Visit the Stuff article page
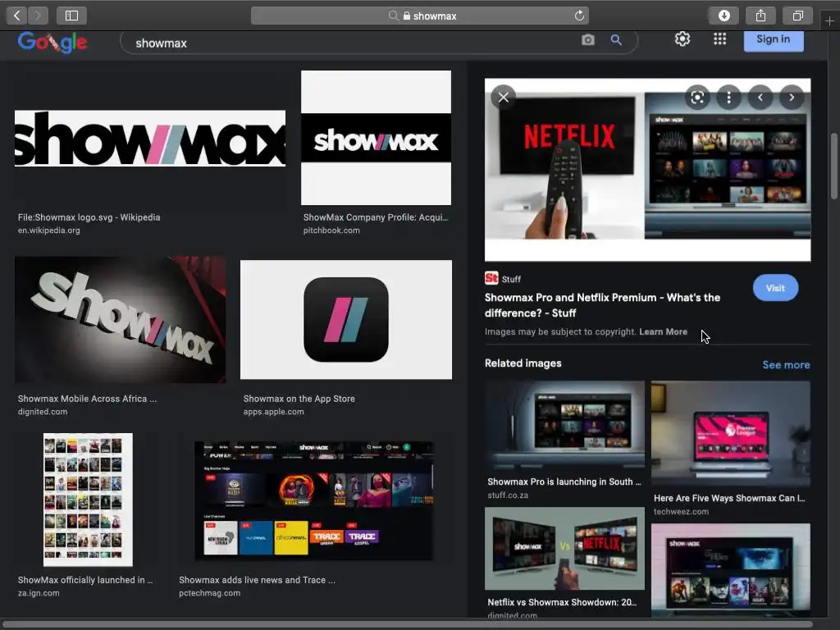Image resolution: width=840 pixels, height=630 pixels. pos(775,288)
